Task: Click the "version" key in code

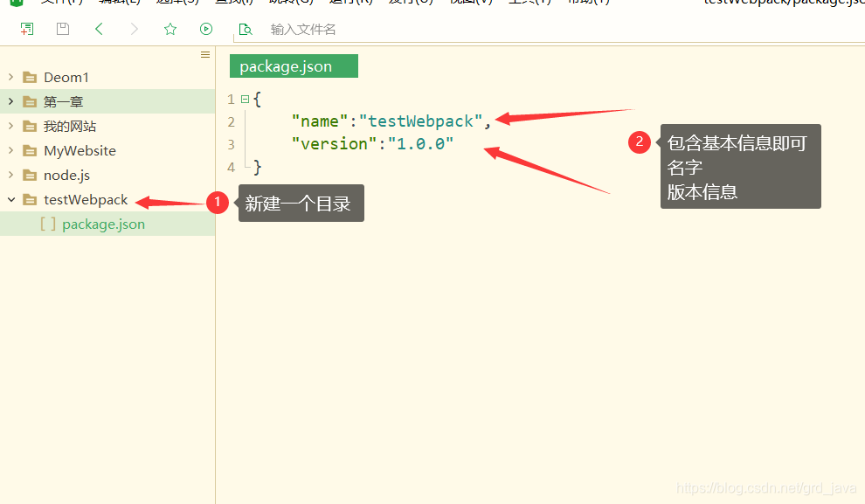Action: pos(335,144)
